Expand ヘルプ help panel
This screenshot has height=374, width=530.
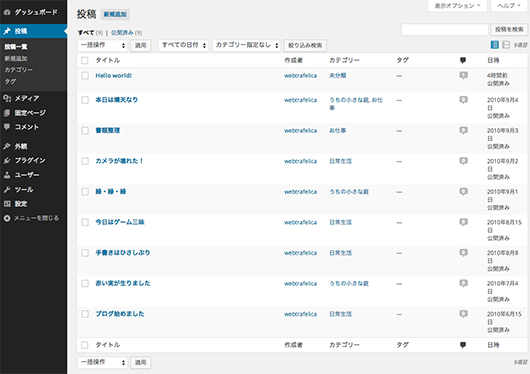pyautogui.click(x=509, y=6)
